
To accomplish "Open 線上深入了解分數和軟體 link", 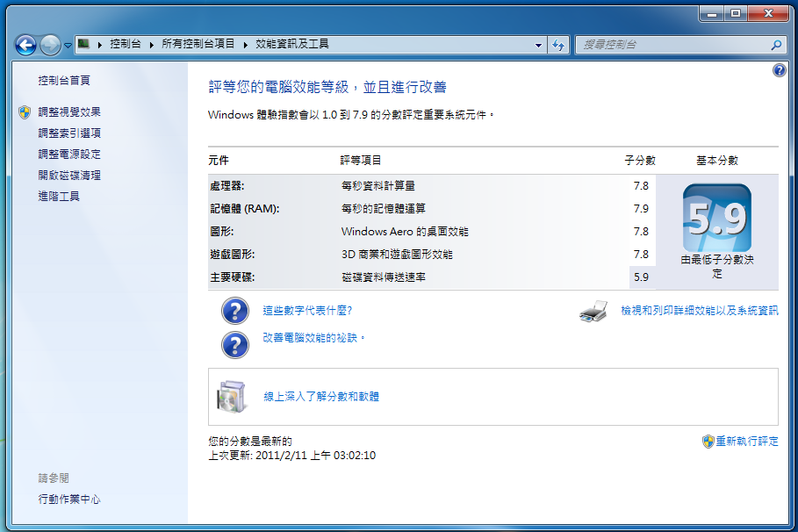I will tap(321, 397).
